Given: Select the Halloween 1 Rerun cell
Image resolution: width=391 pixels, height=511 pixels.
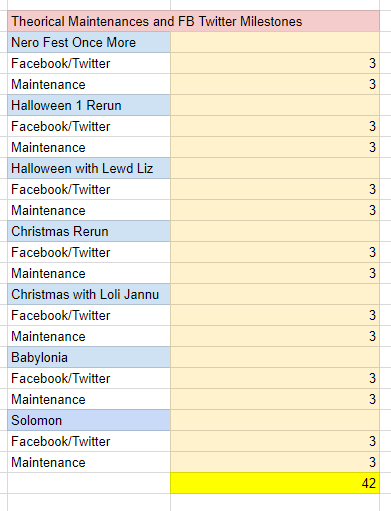Looking at the screenshot, I should [x=89, y=105].
